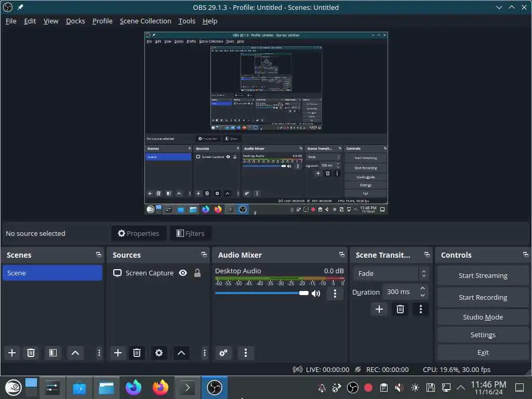Select Screen Capture source row
Image resolution: width=532 pixels, height=399 pixels.
157,273
